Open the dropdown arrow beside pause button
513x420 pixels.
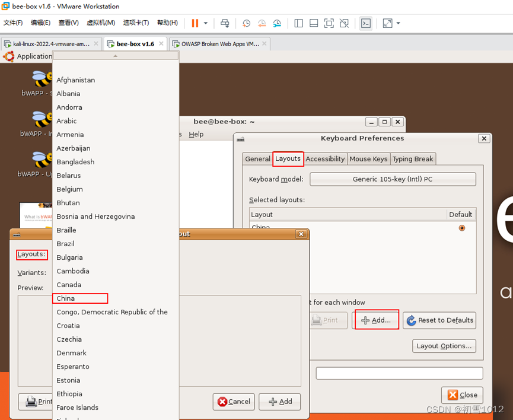(206, 23)
